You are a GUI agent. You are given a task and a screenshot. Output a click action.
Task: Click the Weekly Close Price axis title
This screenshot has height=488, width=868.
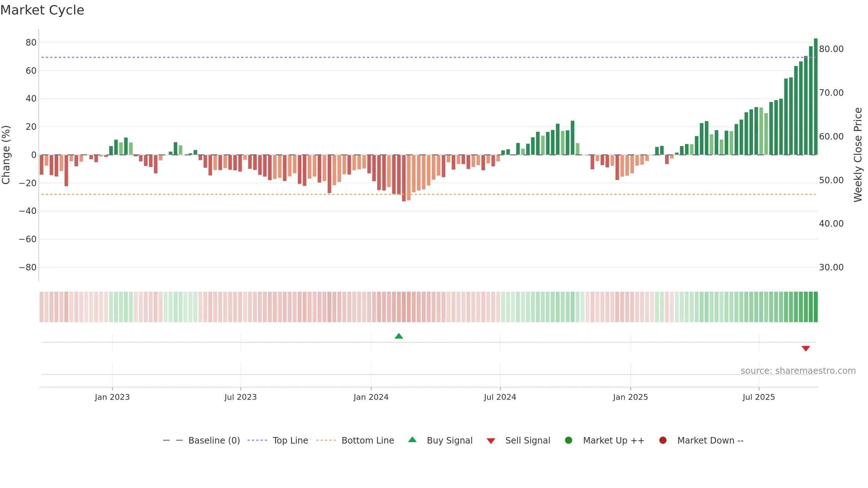pyautogui.click(x=858, y=155)
